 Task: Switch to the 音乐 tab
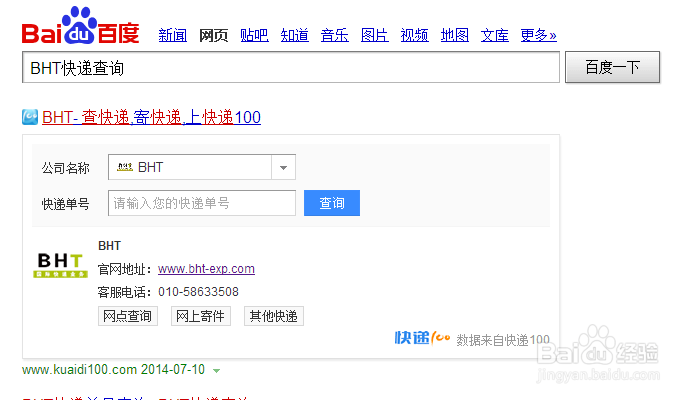tap(334, 35)
